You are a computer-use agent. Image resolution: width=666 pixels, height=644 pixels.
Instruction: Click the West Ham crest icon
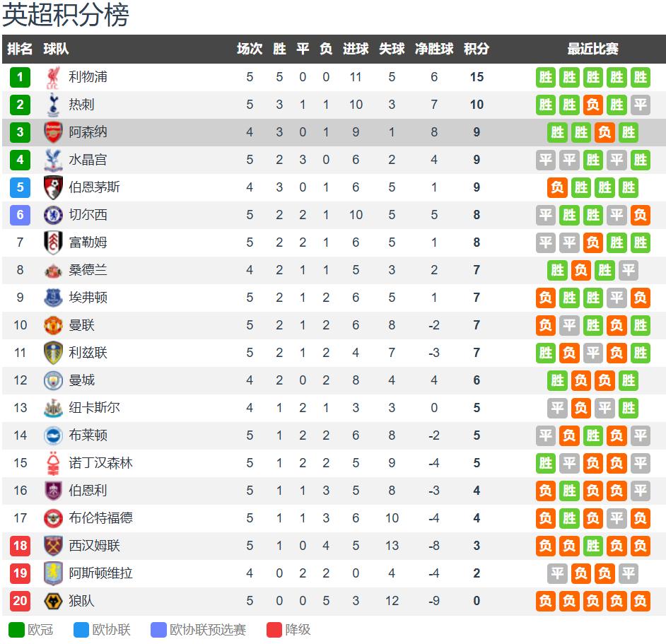tap(53, 546)
